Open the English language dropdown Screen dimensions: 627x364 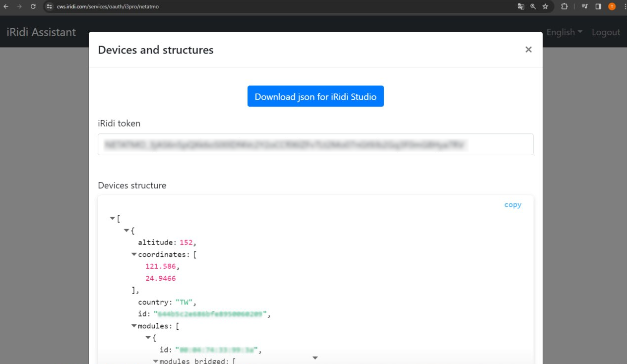tap(564, 32)
